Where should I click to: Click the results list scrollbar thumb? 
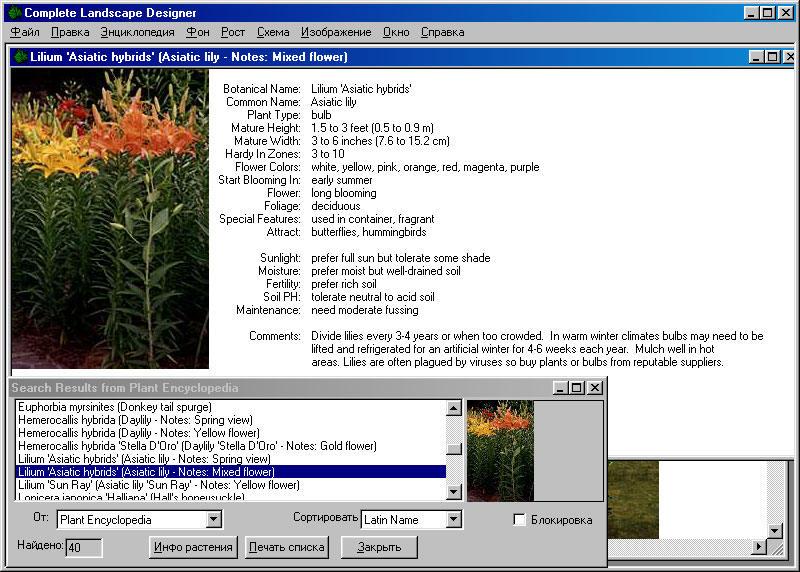pos(454,449)
